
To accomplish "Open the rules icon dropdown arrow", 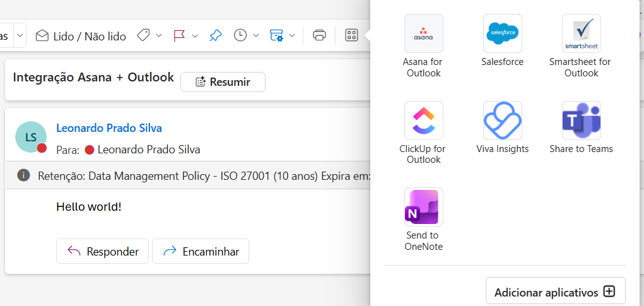I will pos(293,35).
